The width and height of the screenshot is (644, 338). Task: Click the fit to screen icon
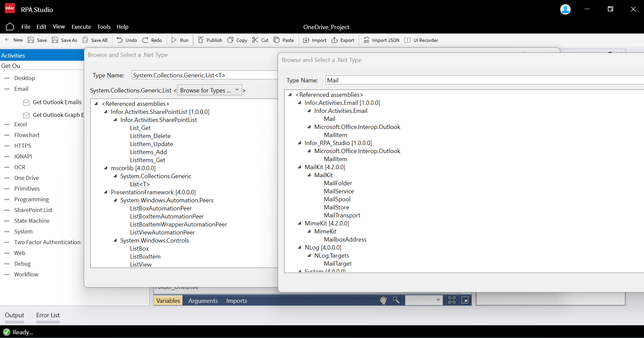click(x=452, y=300)
